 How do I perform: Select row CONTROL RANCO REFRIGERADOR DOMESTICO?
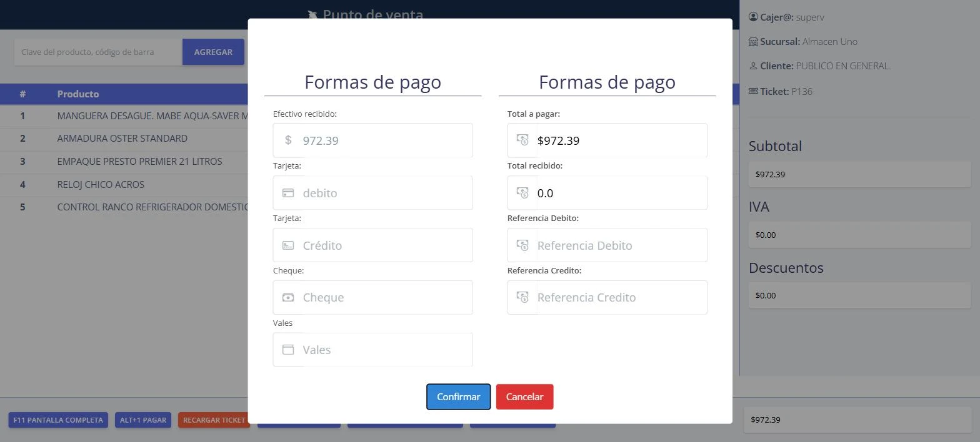[124, 207]
